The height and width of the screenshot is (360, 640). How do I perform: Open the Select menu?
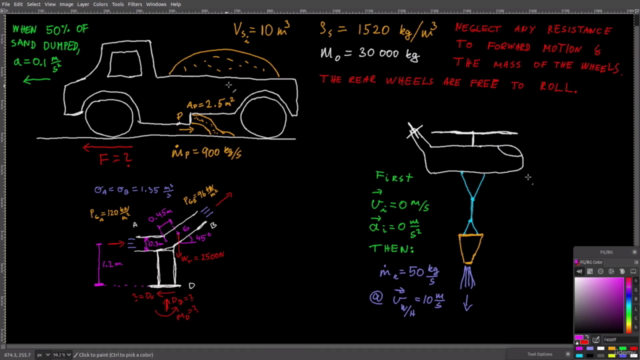coord(33,4)
